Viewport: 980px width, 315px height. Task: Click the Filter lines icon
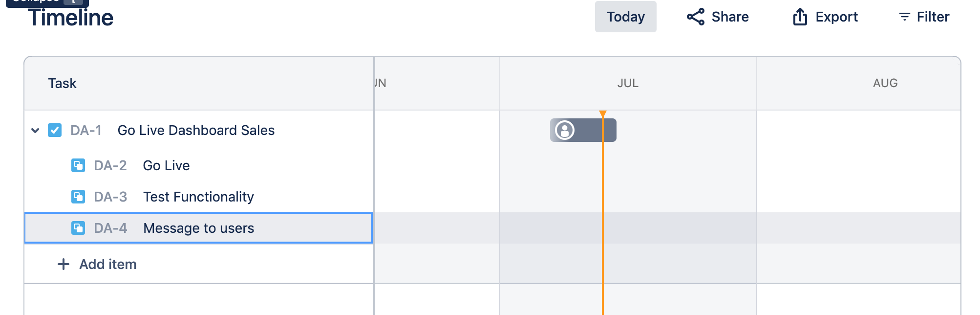[x=904, y=17]
